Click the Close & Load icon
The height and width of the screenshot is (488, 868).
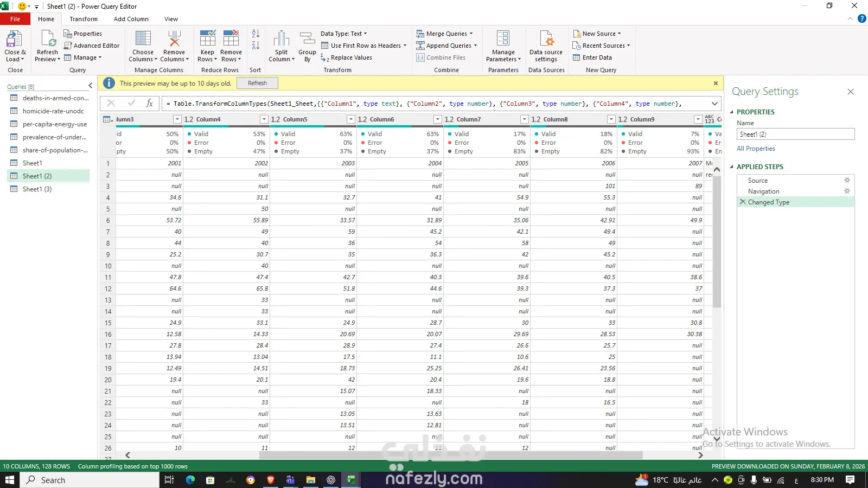(14, 40)
